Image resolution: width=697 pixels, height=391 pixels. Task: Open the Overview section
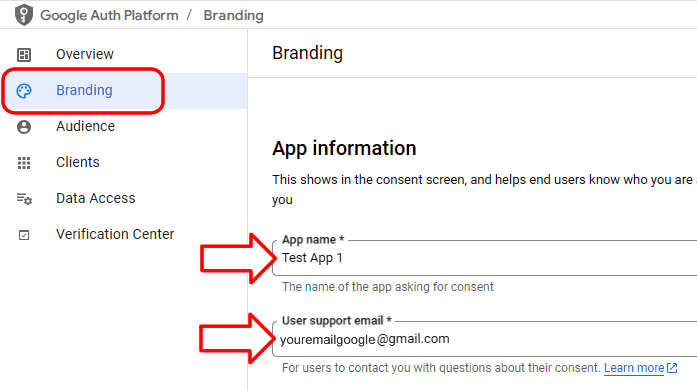85,54
